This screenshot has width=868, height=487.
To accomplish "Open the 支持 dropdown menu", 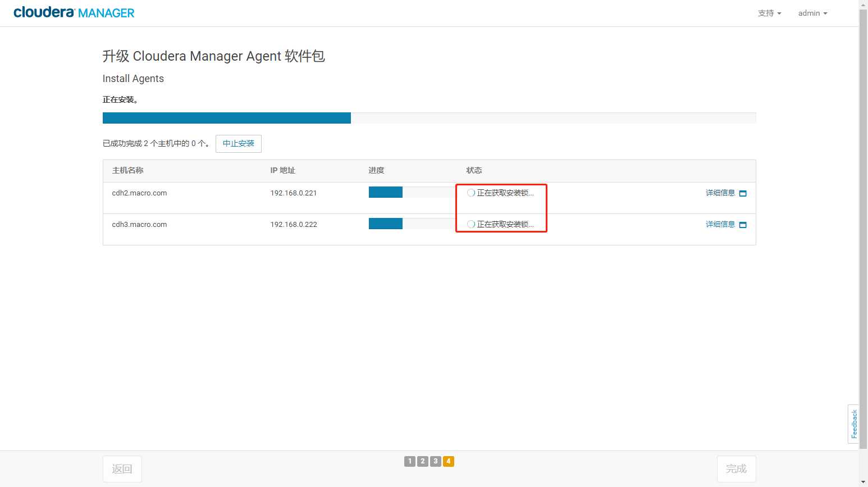I will 769,13.
